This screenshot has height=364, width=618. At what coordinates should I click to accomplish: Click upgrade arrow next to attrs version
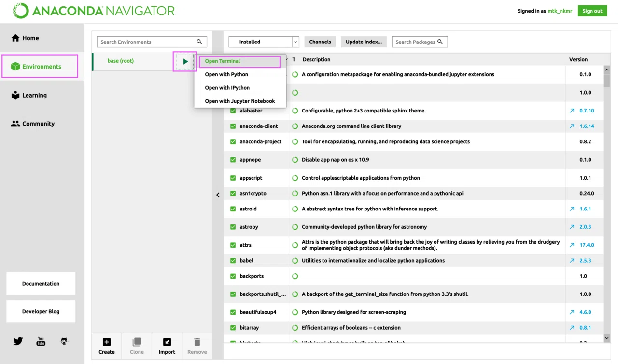572,245
